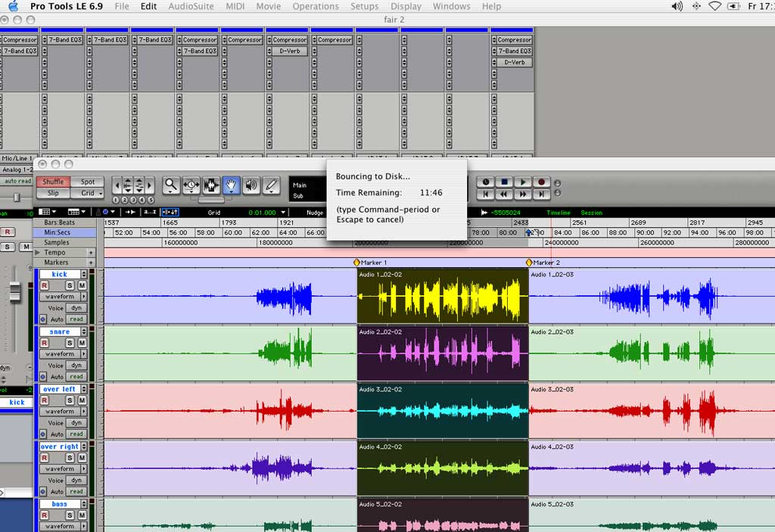Open Grid value dropdown arrow
Screen dimensions: 775x532
pos(283,213)
